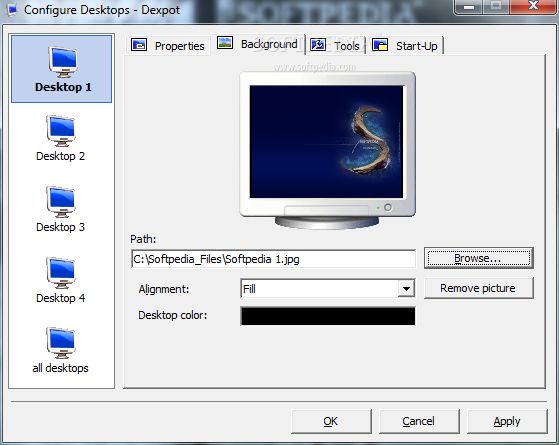Open the Tools tab

point(337,46)
